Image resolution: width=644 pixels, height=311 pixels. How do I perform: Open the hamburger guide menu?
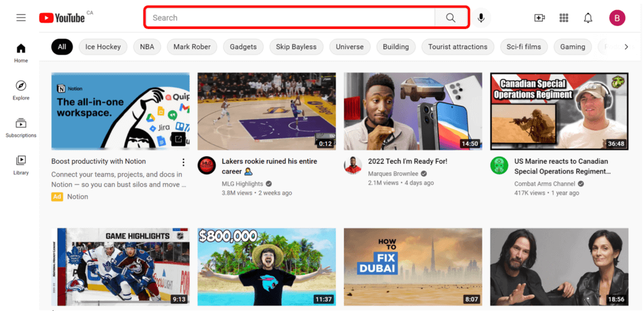[x=21, y=18]
